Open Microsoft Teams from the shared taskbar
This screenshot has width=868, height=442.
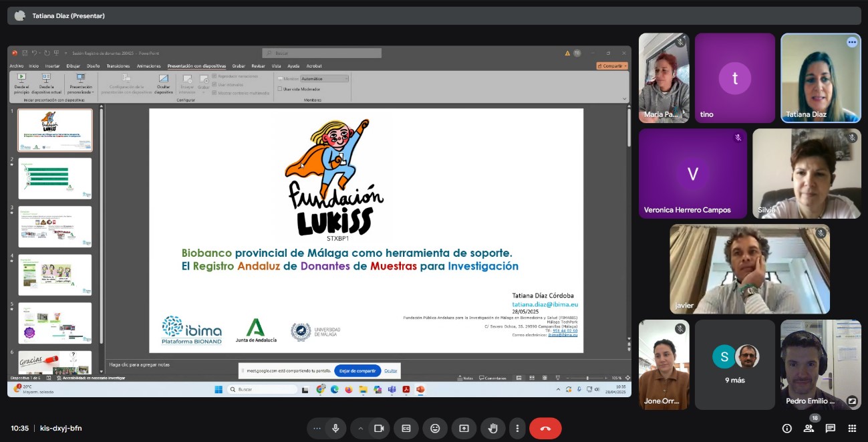(392, 389)
